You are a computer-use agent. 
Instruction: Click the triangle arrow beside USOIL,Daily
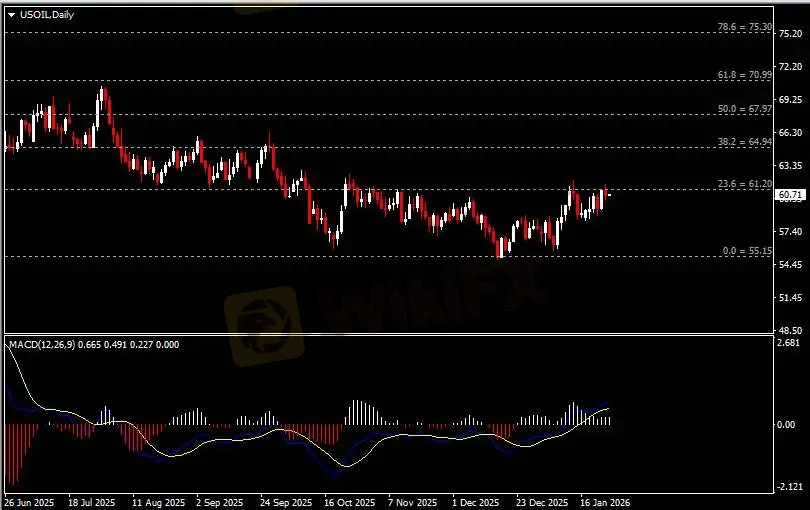[x=12, y=15]
